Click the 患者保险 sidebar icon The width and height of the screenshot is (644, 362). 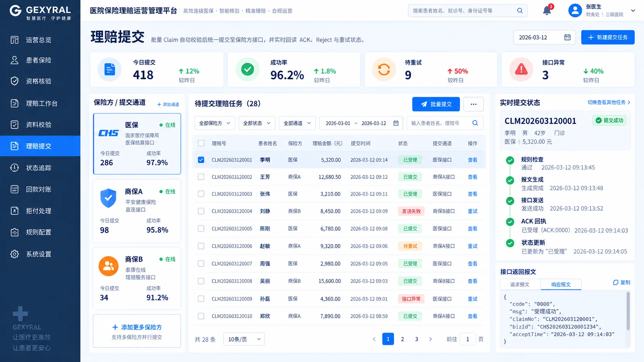coord(15,60)
